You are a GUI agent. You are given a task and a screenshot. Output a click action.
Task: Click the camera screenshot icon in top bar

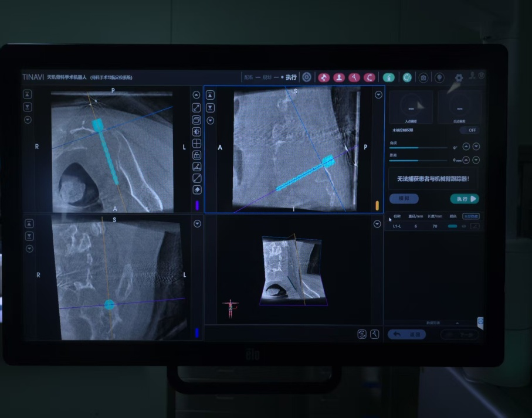423,77
